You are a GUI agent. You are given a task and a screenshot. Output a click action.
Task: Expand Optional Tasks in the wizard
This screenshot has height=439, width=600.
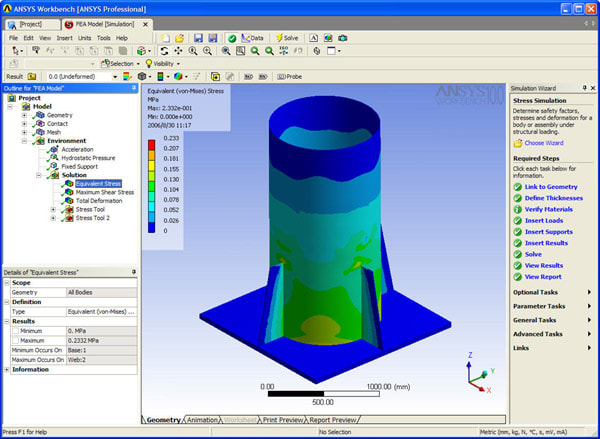click(589, 292)
